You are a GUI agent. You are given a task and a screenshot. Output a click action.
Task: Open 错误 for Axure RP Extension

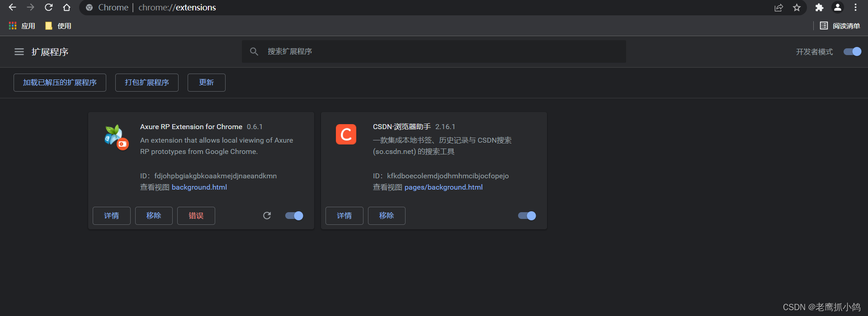point(196,216)
